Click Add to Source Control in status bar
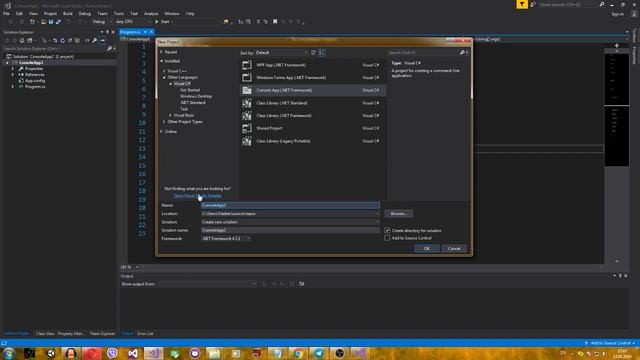 pos(611,343)
